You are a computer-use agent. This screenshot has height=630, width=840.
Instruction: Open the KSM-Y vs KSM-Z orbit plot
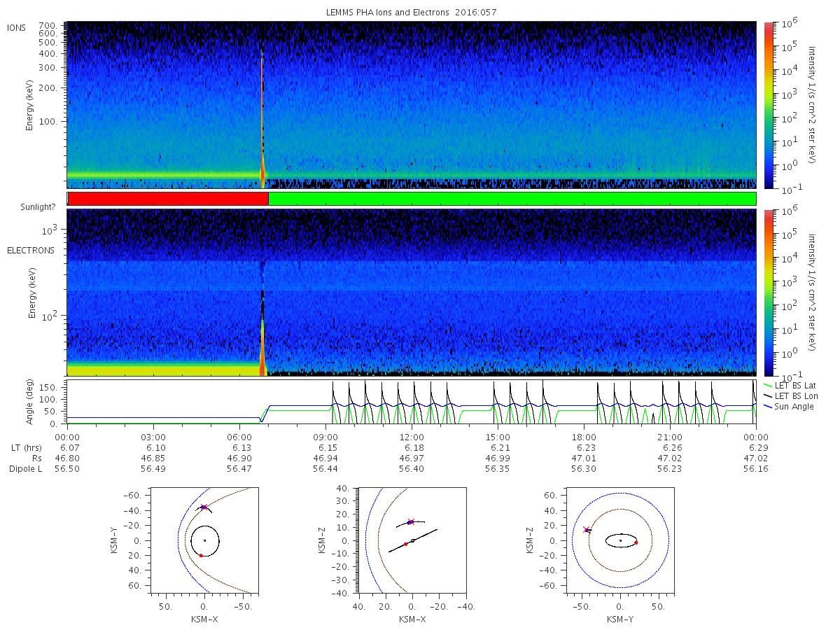point(620,540)
